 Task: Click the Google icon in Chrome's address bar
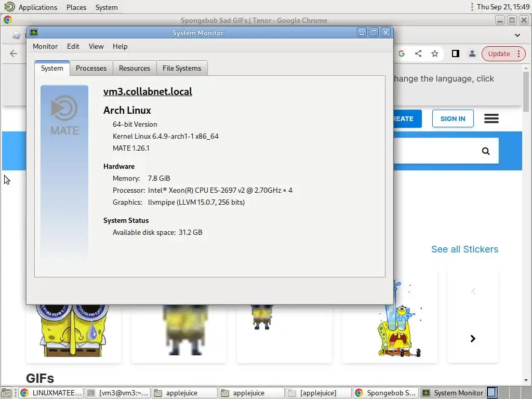pos(402,54)
